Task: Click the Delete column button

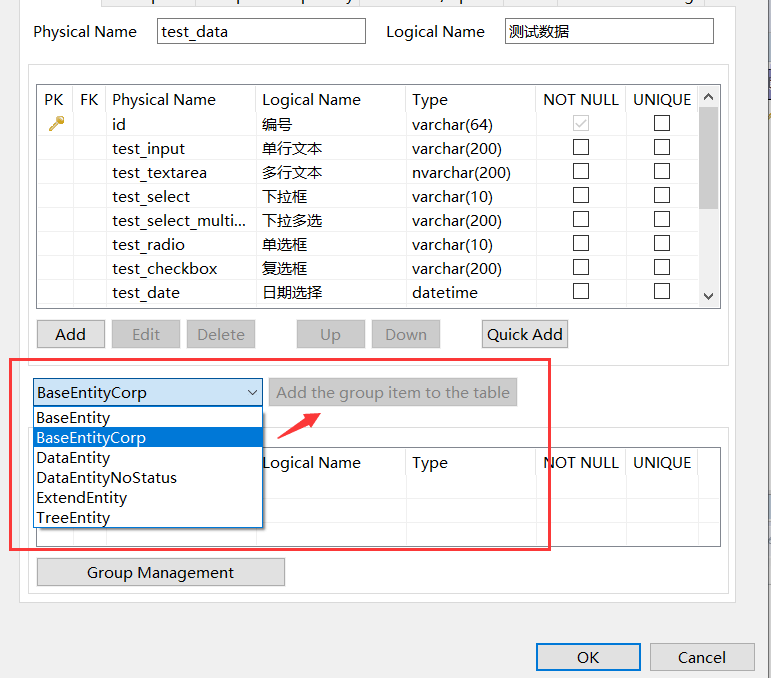Action: pyautogui.click(x=221, y=334)
